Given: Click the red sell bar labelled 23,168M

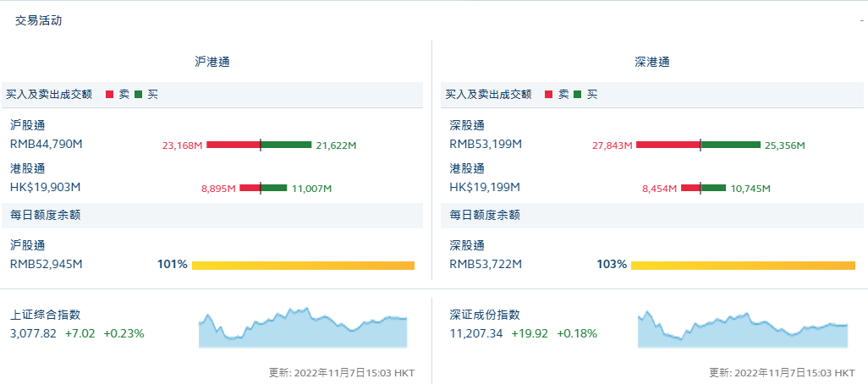Looking at the screenshot, I should 233,145.
